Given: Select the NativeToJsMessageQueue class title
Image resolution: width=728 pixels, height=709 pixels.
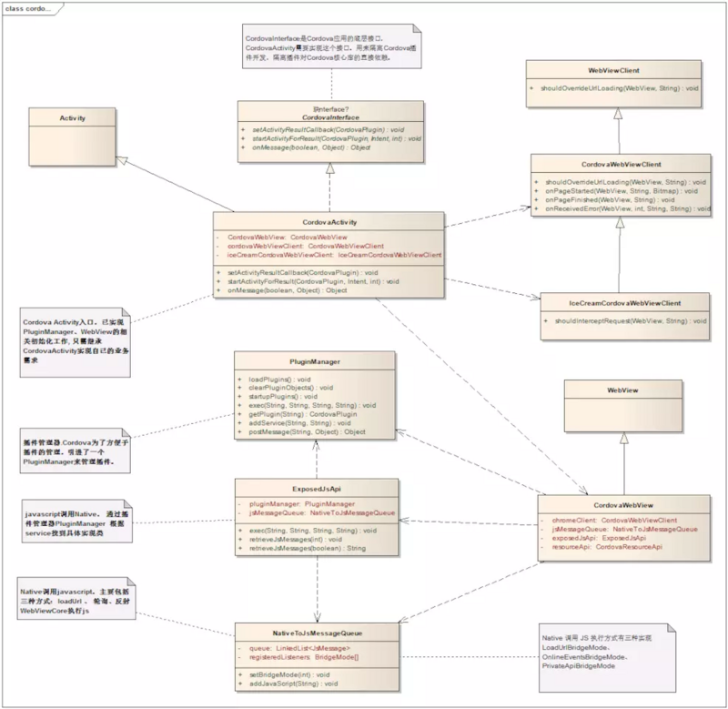Looking at the screenshot, I should 317,633.
